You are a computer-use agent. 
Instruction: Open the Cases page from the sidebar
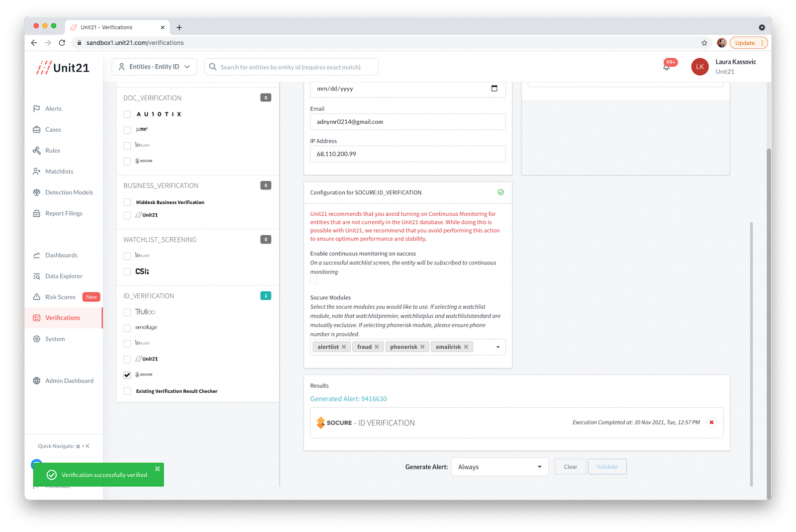click(53, 129)
